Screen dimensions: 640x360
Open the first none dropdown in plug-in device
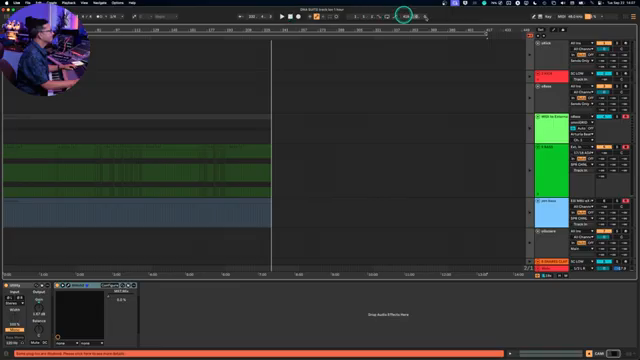pyautogui.click(x=67, y=343)
